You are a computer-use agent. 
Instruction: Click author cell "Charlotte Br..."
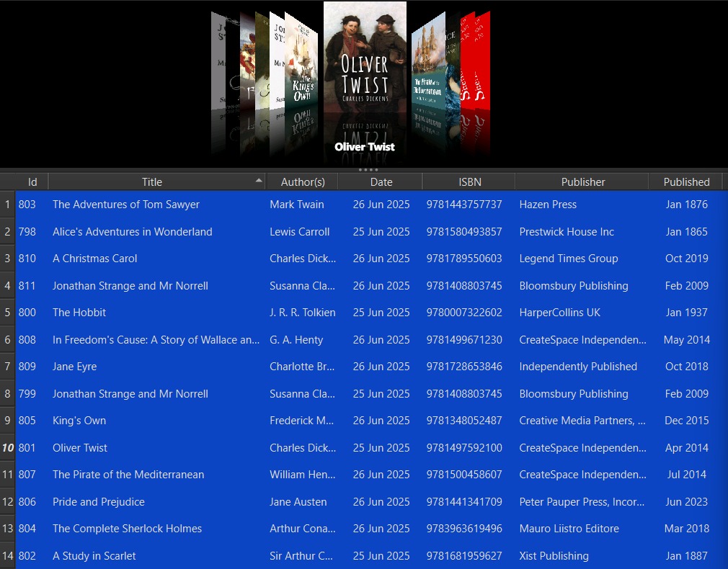[x=302, y=367]
